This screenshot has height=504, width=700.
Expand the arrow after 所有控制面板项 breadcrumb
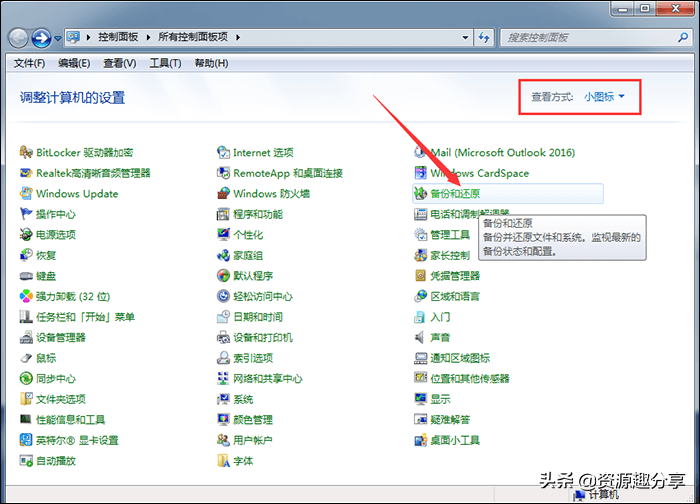click(238, 37)
